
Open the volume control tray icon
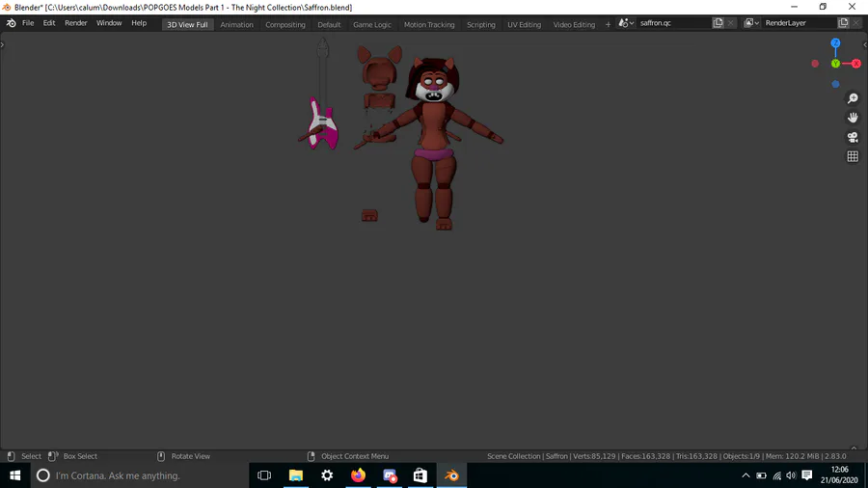tap(791, 475)
